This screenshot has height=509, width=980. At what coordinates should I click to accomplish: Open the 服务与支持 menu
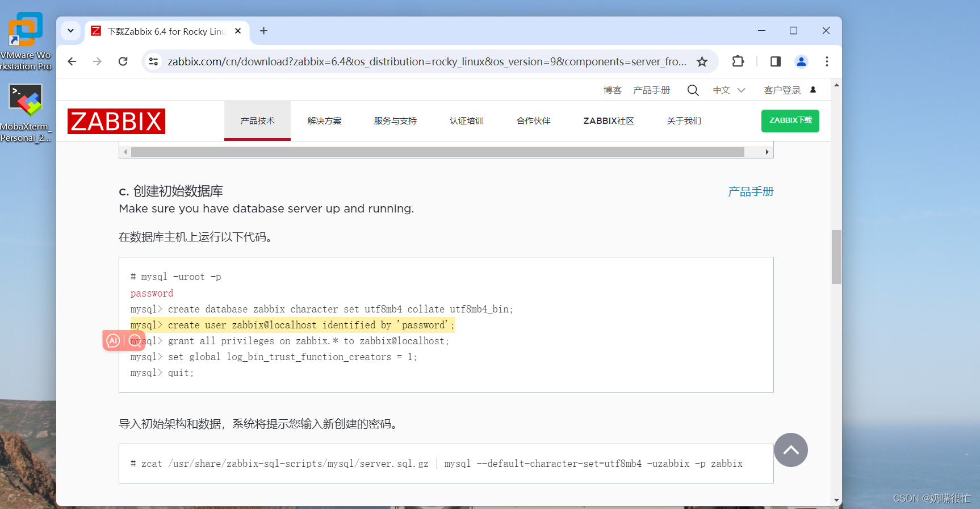395,120
